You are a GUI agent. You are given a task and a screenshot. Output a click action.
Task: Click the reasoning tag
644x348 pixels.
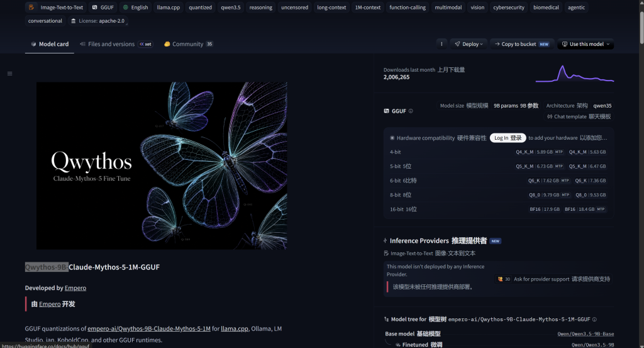pos(261,8)
